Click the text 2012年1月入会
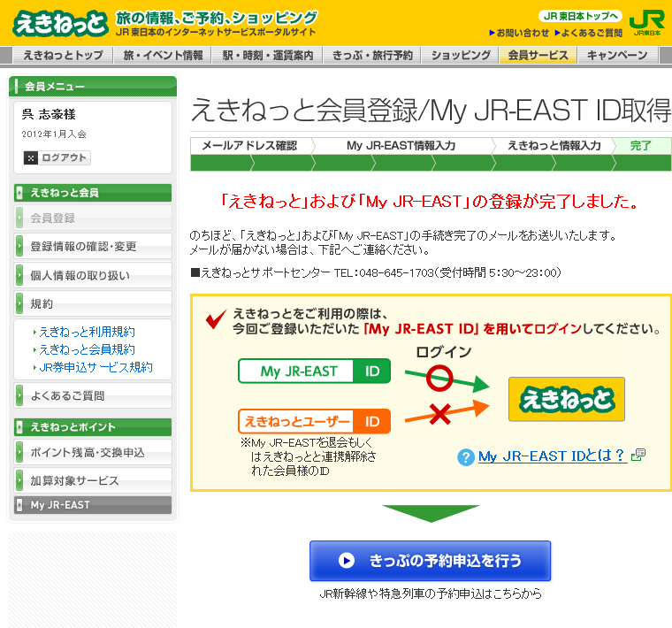The width and height of the screenshot is (672, 628). click(54, 134)
